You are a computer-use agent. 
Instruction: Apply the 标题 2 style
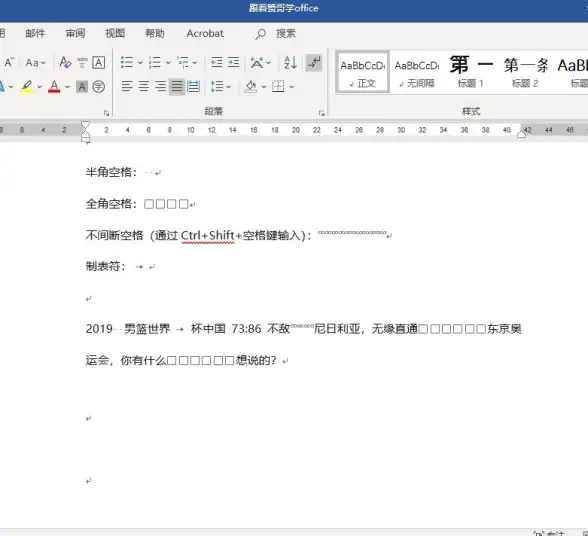525,72
